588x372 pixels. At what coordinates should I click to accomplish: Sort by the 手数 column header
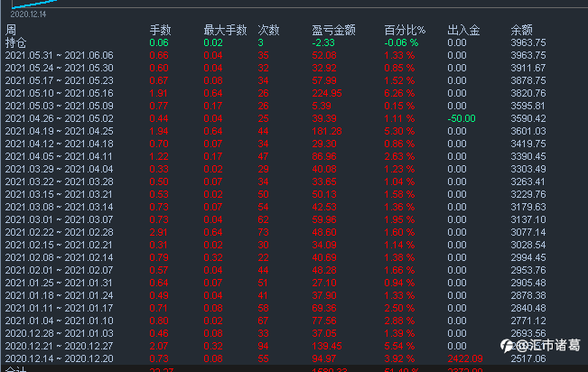coord(159,31)
